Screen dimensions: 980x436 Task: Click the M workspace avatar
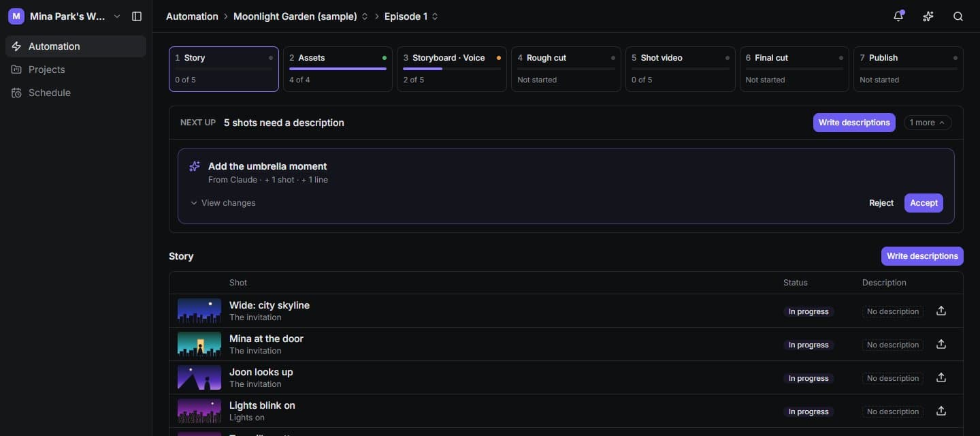[x=16, y=16]
